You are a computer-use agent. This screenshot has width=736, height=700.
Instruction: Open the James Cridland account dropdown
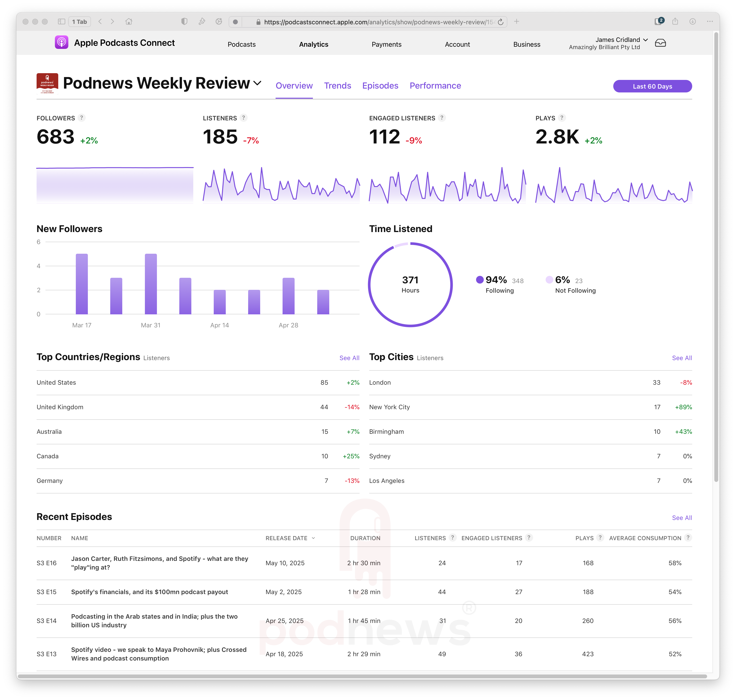tap(645, 39)
